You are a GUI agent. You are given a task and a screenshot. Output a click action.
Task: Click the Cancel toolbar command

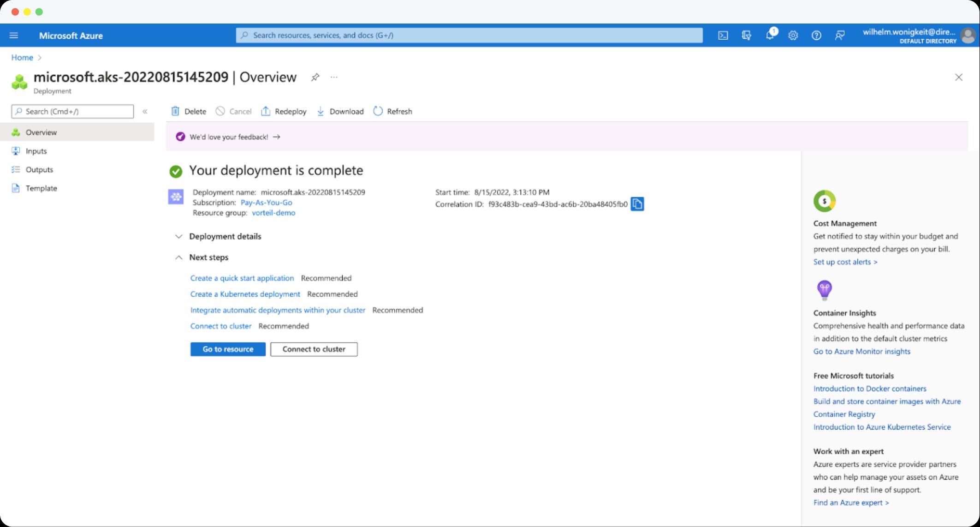pyautogui.click(x=233, y=111)
